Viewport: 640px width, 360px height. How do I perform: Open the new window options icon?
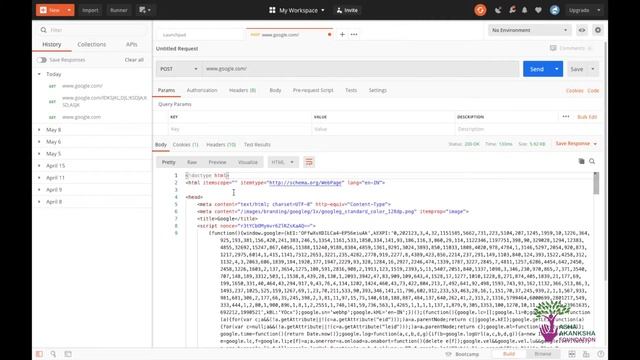(145, 10)
